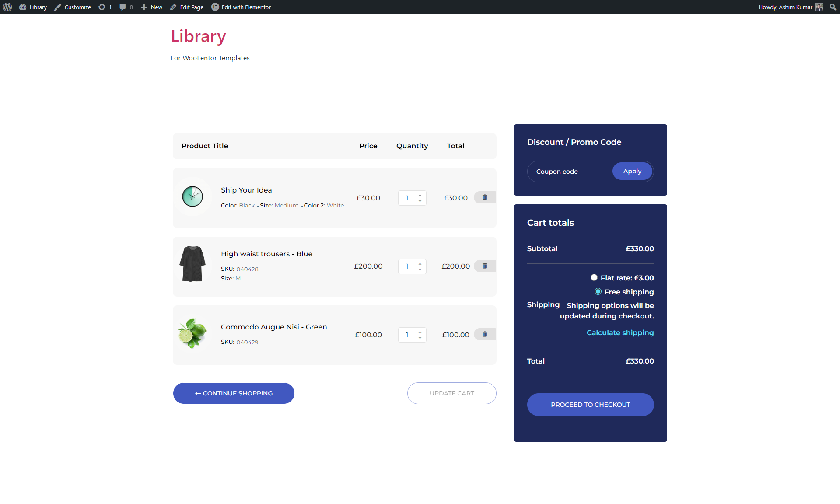The width and height of the screenshot is (840, 504).
Task: Open the New menu in admin bar
Action: tap(152, 7)
